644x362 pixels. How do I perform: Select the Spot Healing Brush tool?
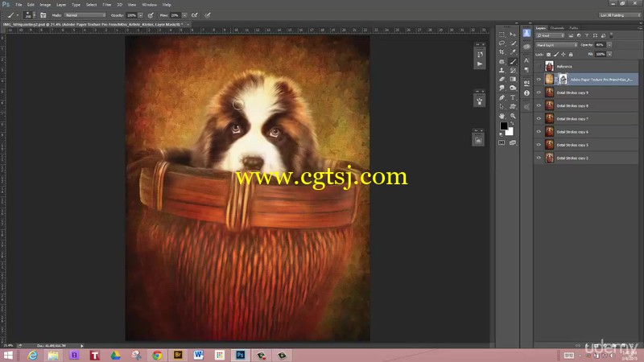pyautogui.click(x=502, y=61)
